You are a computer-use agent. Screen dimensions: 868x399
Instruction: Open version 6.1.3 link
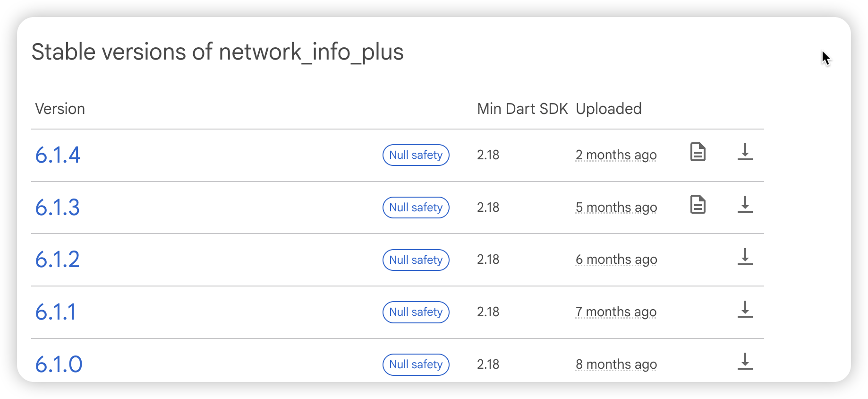pos(58,208)
